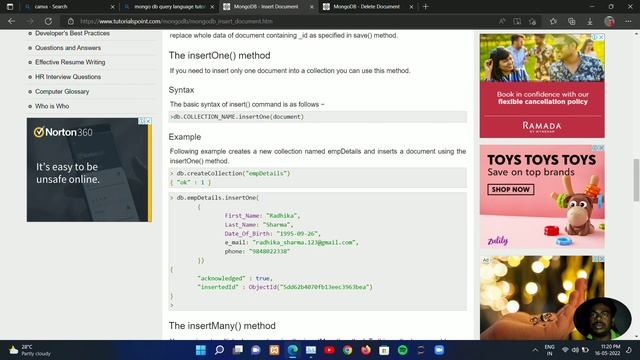Open Computer Glossary link
Image resolution: width=640 pixels, height=360 pixels.
pos(62,91)
